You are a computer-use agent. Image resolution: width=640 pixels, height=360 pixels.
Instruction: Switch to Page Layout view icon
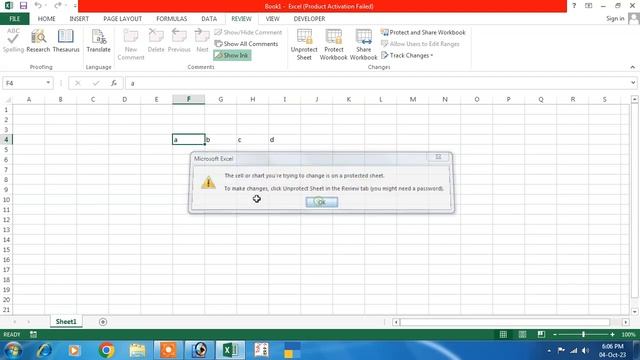point(522,334)
